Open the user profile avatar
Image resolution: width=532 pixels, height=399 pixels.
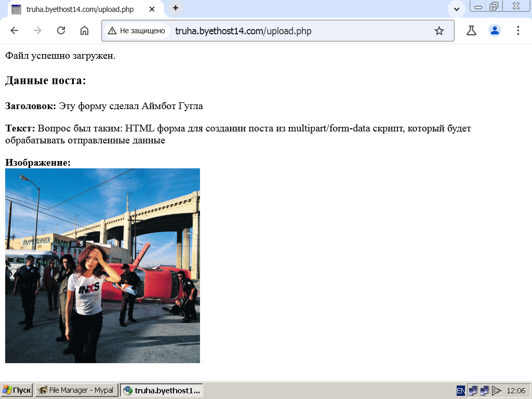pos(495,31)
